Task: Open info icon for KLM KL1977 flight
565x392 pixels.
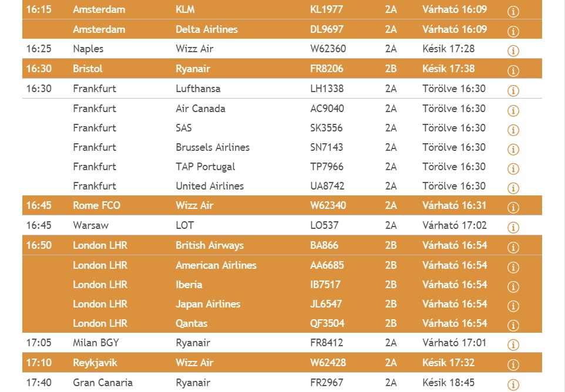Action: point(513,12)
